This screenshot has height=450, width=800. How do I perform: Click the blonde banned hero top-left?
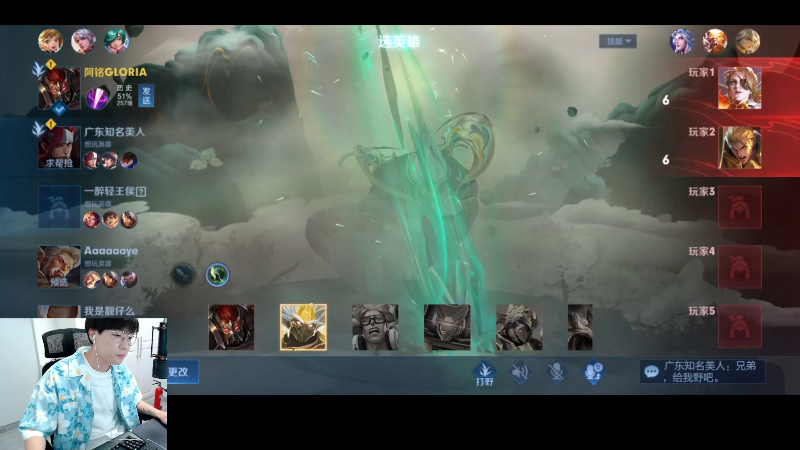(x=51, y=41)
